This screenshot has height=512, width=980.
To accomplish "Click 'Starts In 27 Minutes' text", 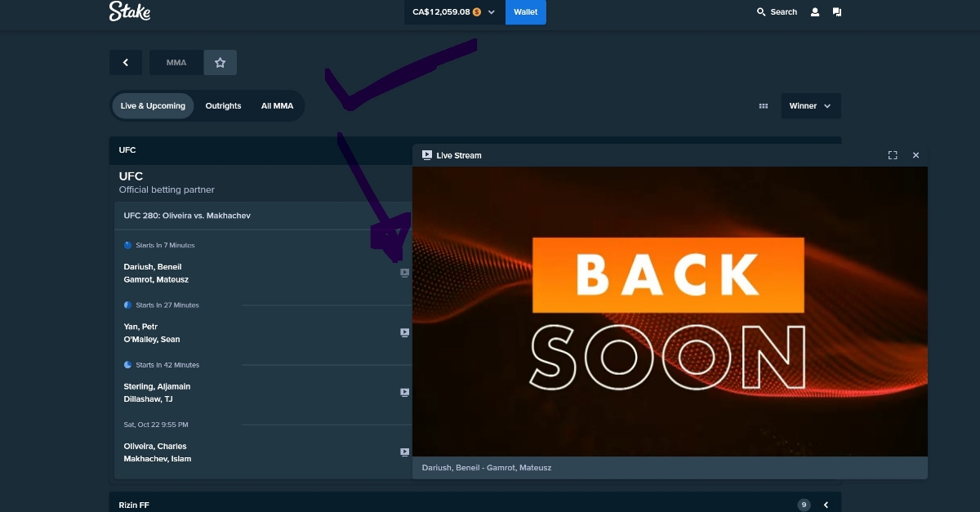I will pyautogui.click(x=167, y=305).
